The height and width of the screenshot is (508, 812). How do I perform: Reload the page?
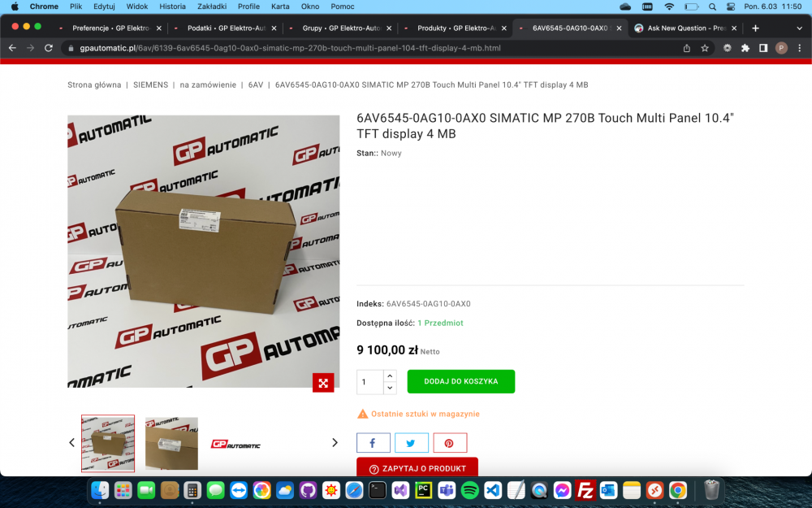[49, 48]
